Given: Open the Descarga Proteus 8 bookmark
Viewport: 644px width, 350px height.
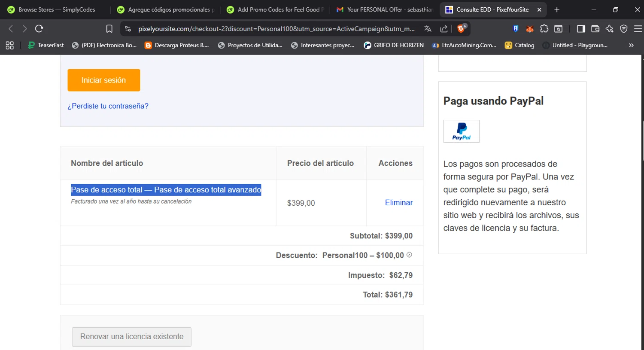Looking at the screenshot, I should point(177,45).
